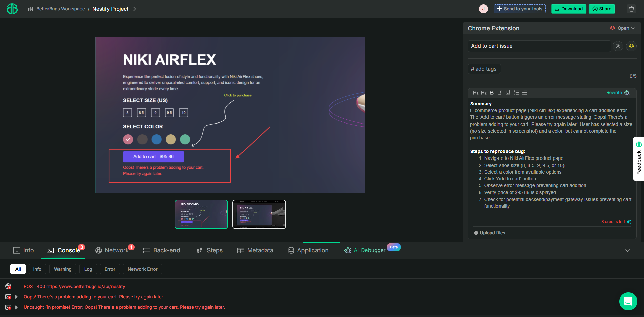Switch to the Console tab
This screenshot has height=317, width=644.
63,250
